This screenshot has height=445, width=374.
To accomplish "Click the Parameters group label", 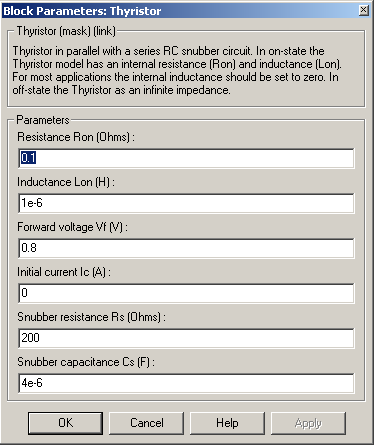I will coord(43,120).
